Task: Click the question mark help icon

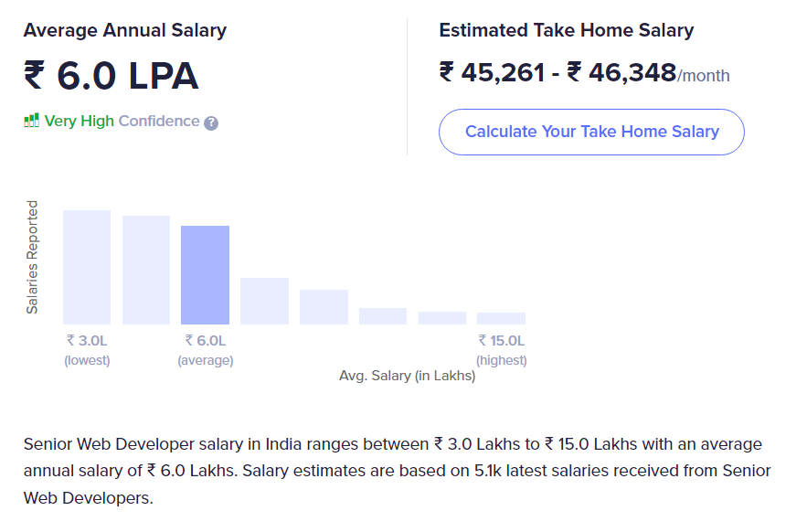Action: click(x=211, y=121)
